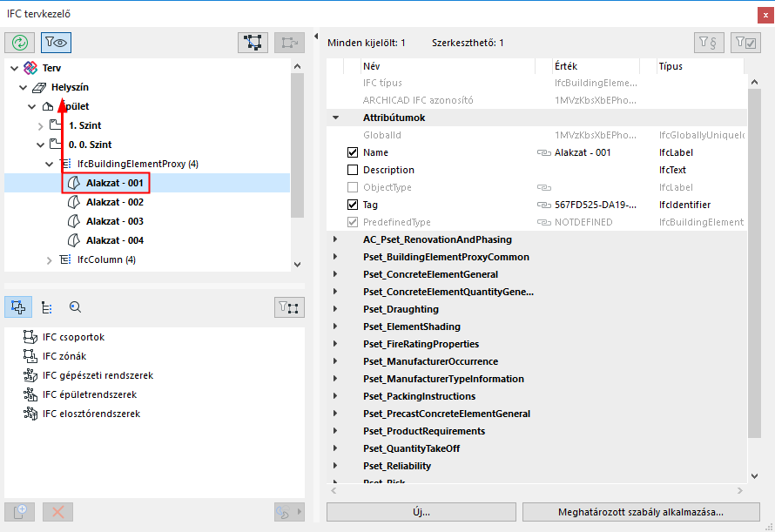This screenshot has width=775, height=532.
Task: Click the tree view icon in lower panel
Action: tap(47, 306)
